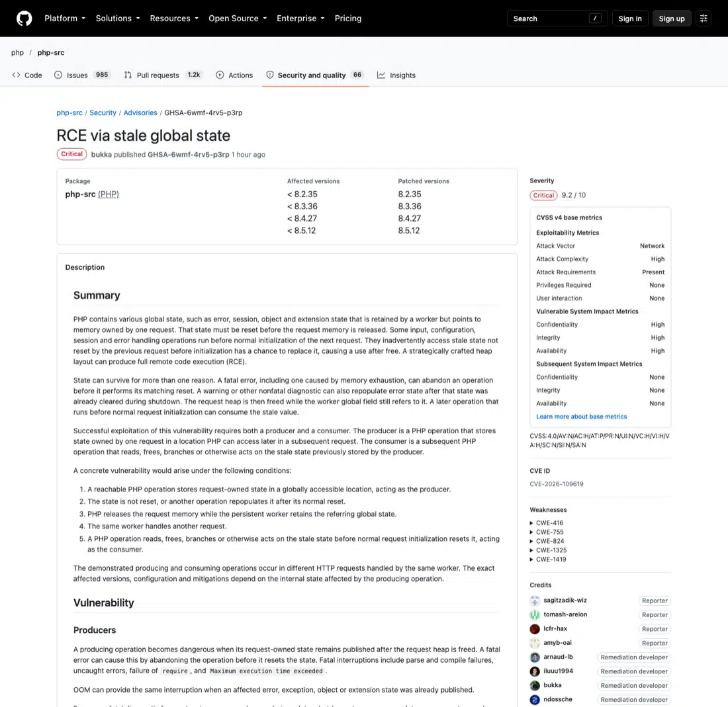Open bukka avatar in Credits
Viewport: 728px width, 707px height.
pyautogui.click(x=535, y=686)
